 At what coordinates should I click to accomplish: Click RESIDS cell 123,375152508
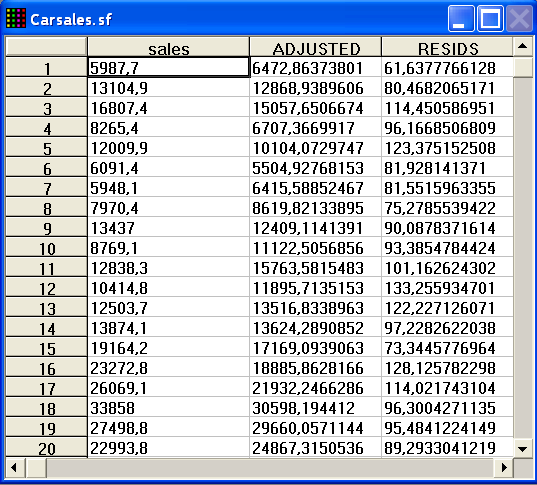(447, 147)
